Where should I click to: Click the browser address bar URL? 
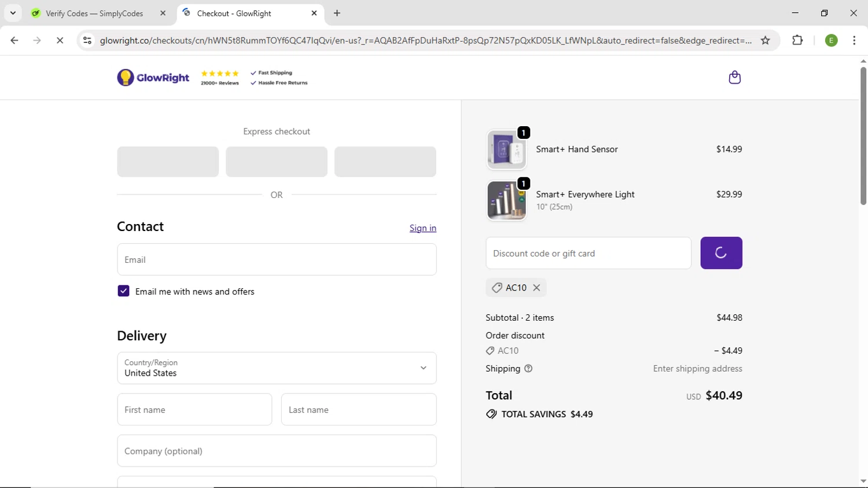click(x=426, y=41)
